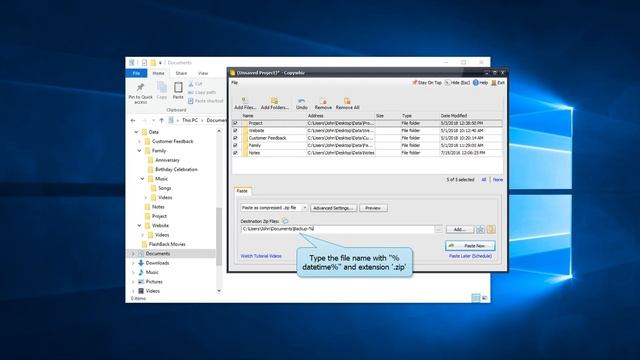Uncheck the Family row checkbox
Screen dimensions: 640x360
tap(235, 145)
